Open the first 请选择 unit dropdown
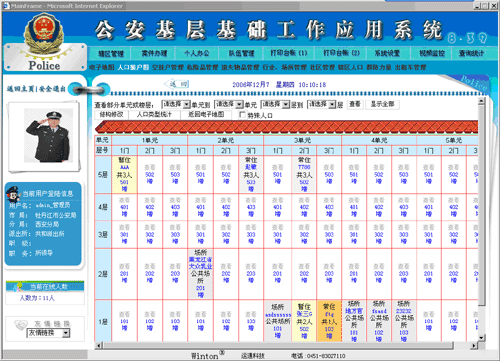Image resolution: width=500 pixels, height=361 pixels. tap(176, 104)
